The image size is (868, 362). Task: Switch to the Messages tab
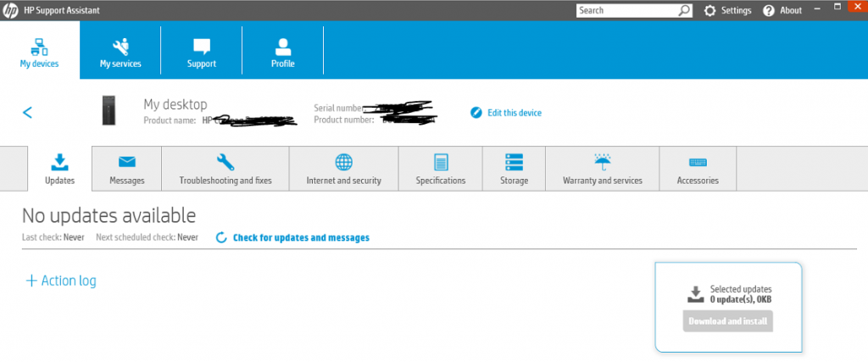point(127,169)
